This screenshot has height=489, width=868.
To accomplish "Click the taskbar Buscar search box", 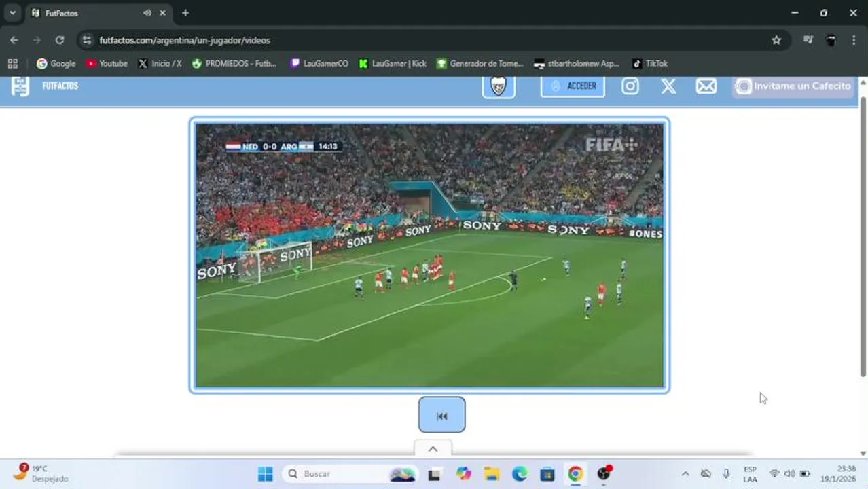I will pos(350,473).
